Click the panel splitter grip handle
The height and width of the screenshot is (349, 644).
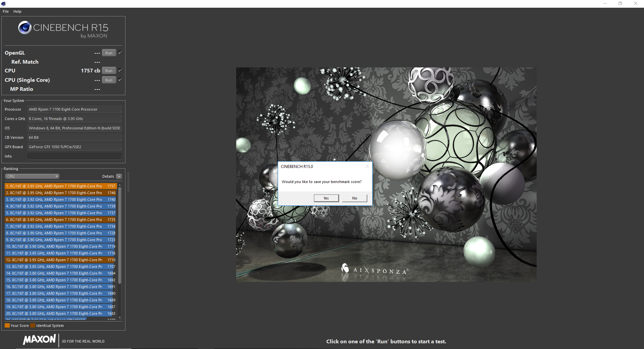(128, 181)
